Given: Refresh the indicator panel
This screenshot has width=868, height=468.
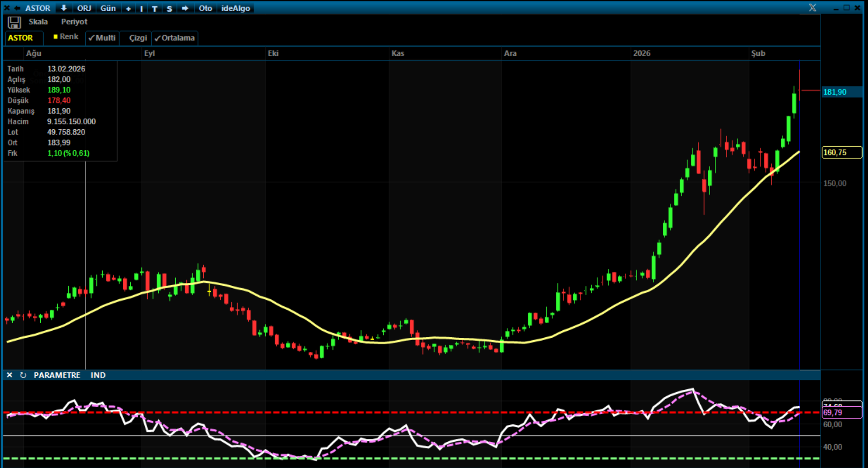Looking at the screenshot, I should point(23,375).
